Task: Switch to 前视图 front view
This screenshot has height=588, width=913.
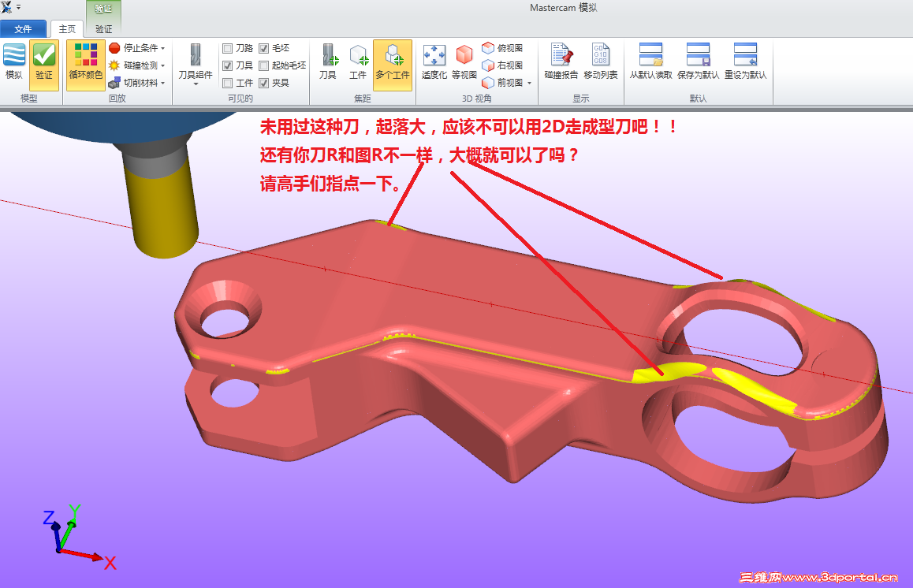Action: 502,83
